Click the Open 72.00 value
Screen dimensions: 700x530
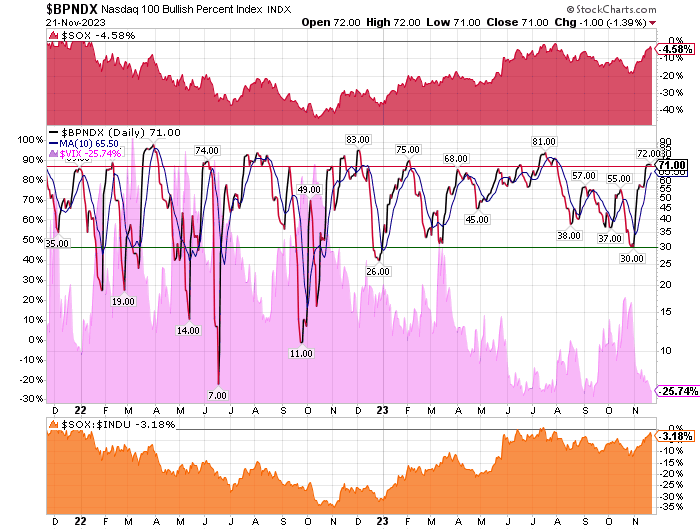[331, 22]
